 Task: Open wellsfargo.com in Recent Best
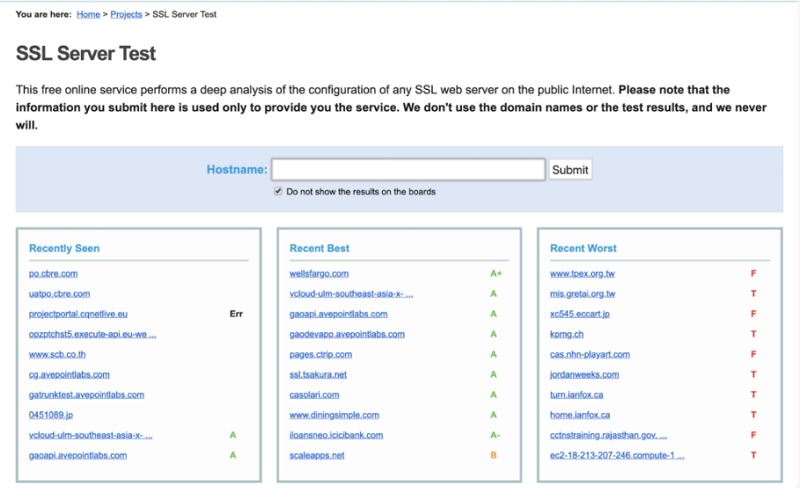(319, 273)
